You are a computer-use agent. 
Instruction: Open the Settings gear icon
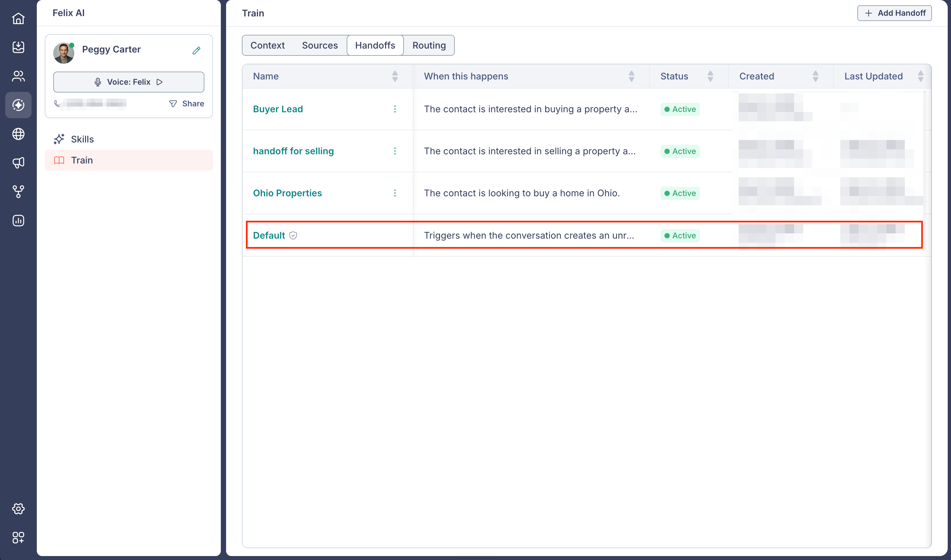pyautogui.click(x=18, y=509)
